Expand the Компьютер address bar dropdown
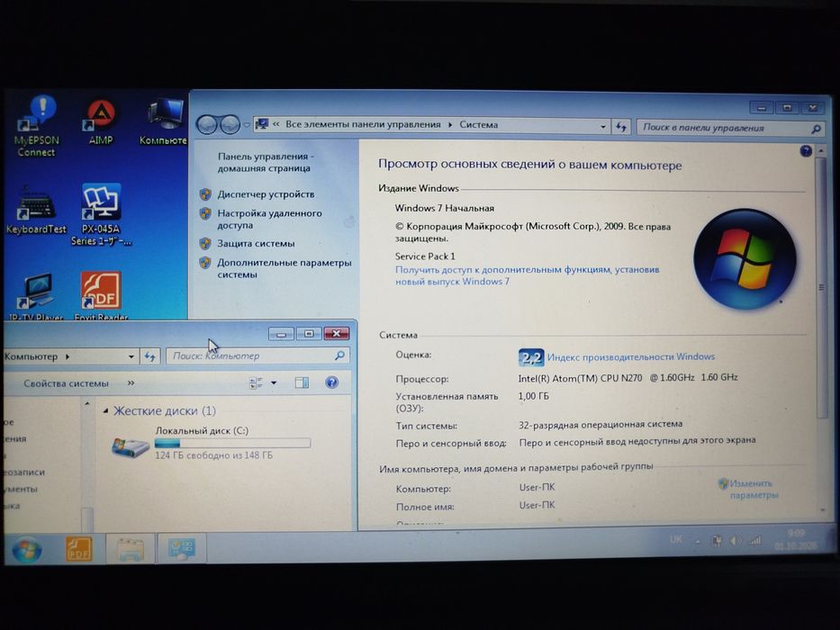This screenshot has width=840, height=630. pos(131,356)
